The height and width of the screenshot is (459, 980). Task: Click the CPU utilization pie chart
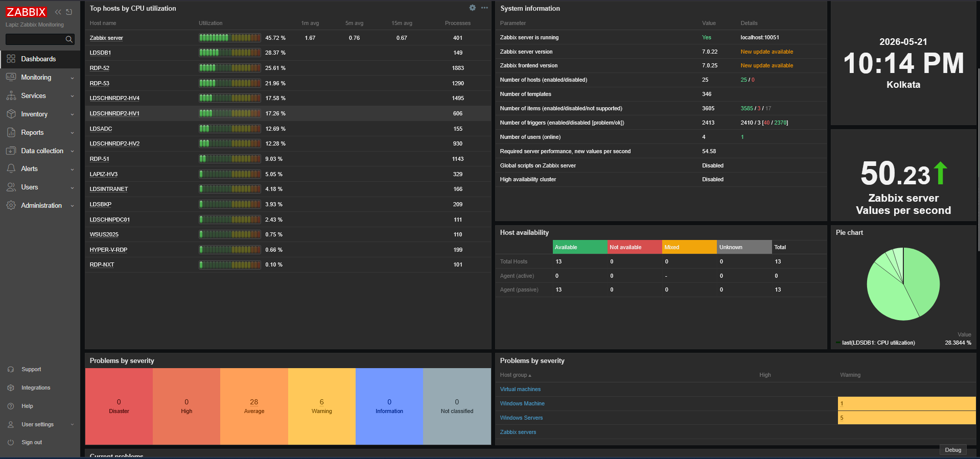[903, 284]
